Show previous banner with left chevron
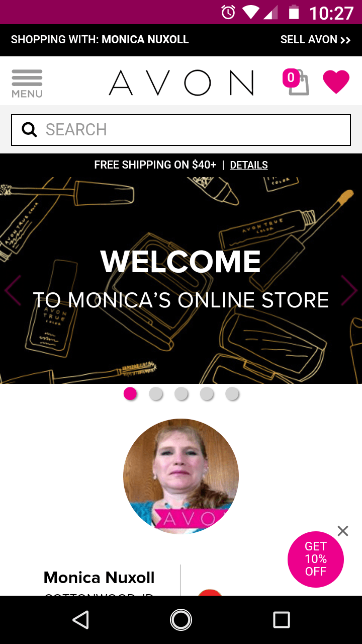The height and width of the screenshot is (644, 362). (x=13, y=290)
